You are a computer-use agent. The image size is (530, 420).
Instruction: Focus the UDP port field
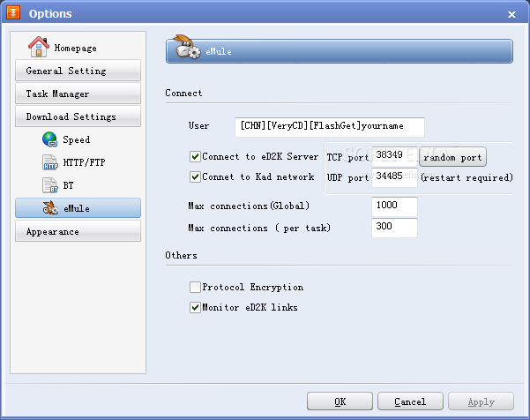pos(394,177)
